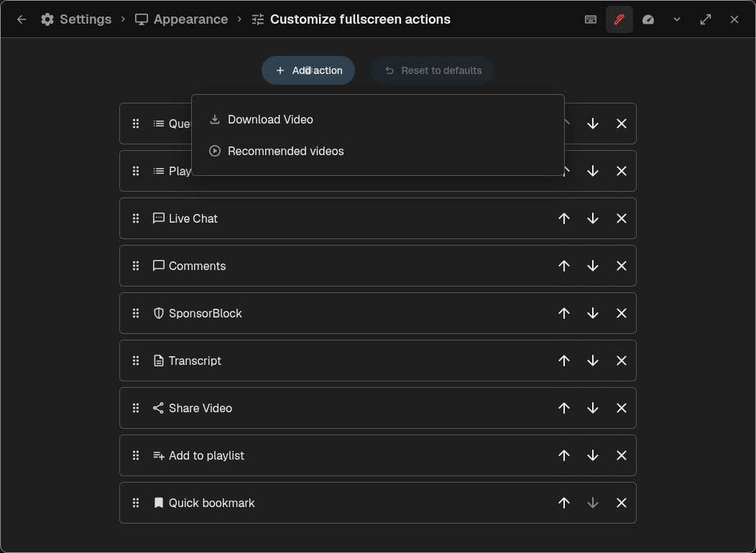Move Share Video up
Image resolution: width=756 pixels, height=553 pixels.
click(564, 408)
